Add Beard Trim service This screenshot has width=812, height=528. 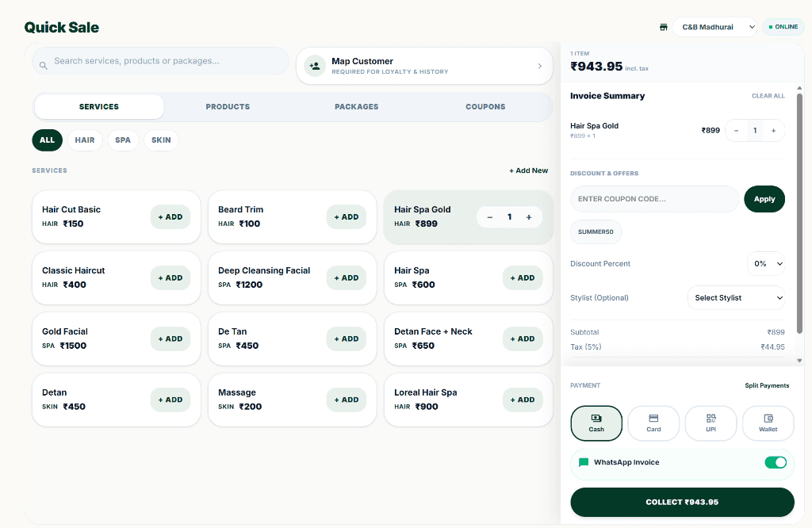pos(347,217)
